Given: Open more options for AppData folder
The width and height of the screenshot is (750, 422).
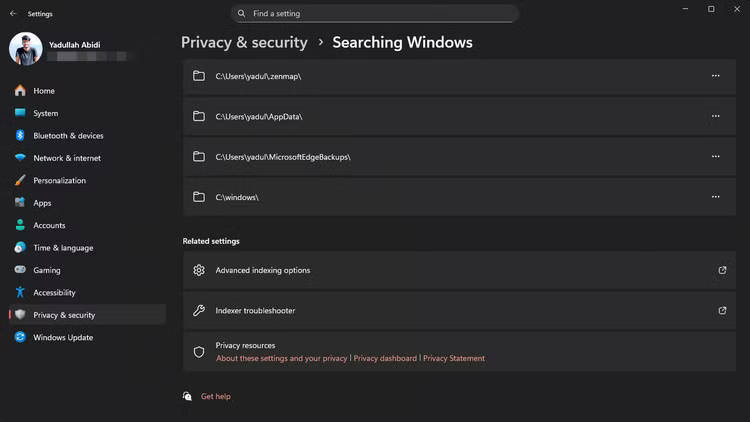Looking at the screenshot, I should click(x=715, y=116).
